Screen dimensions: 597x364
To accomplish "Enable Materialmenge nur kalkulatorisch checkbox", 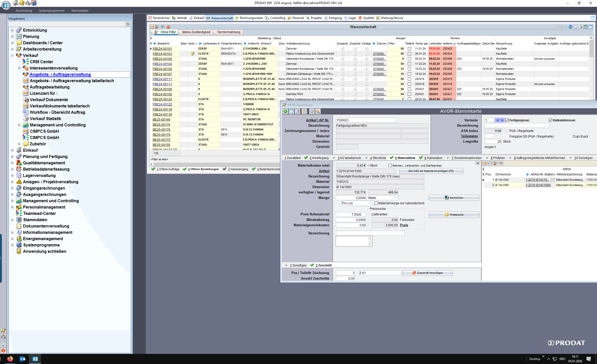I will point(376,203).
